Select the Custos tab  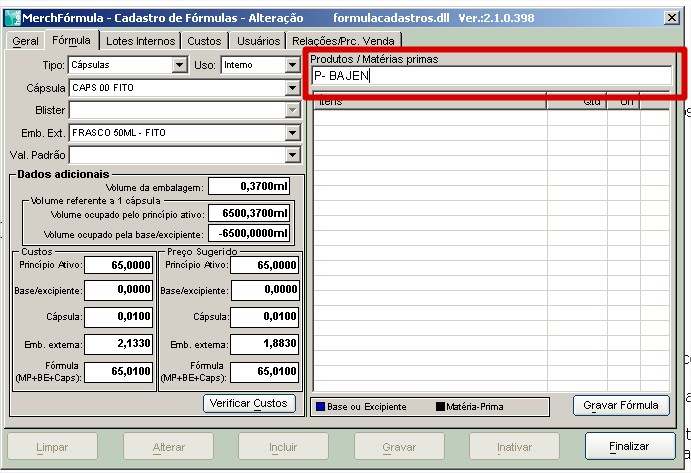204,41
